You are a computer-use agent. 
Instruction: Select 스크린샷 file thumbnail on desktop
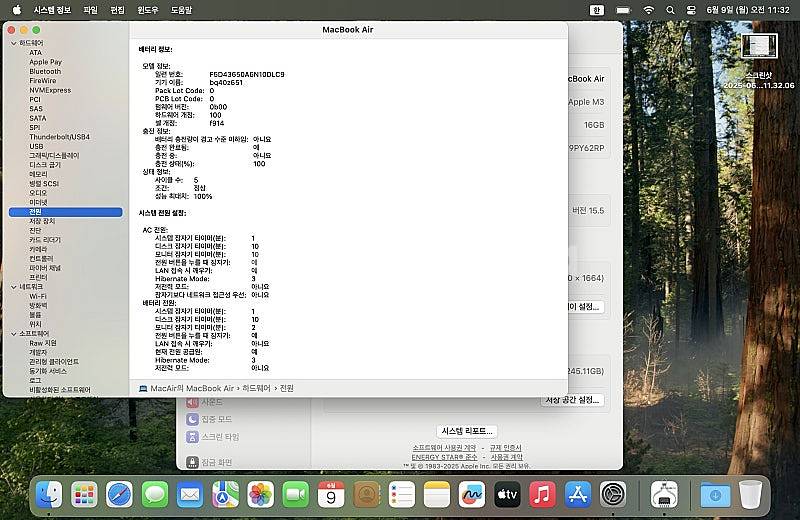tap(759, 46)
